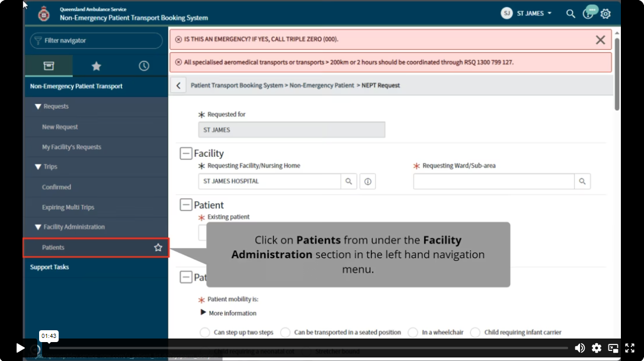Select the All Applications archive tab
Image resolution: width=644 pixels, height=361 pixels.
click(49, 66)
